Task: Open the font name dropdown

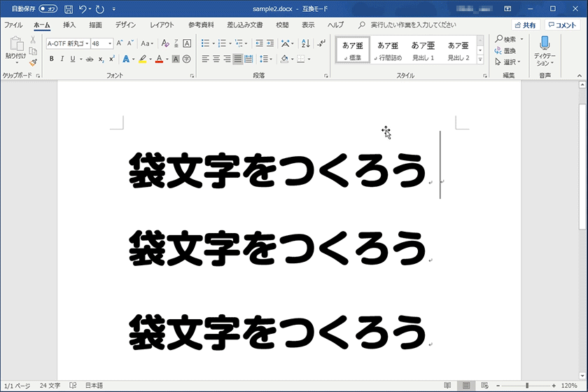Action: coord(87,43)
